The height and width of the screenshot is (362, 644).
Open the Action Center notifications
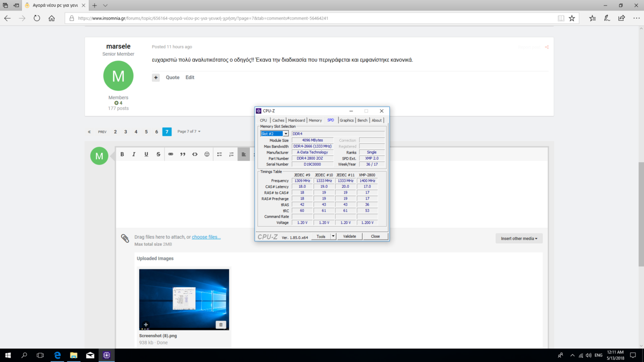tap(633, 355)
